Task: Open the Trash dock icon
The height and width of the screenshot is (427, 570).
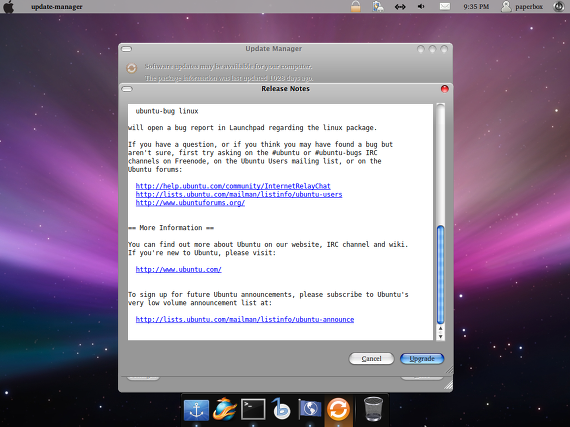Action: (373, 409)
